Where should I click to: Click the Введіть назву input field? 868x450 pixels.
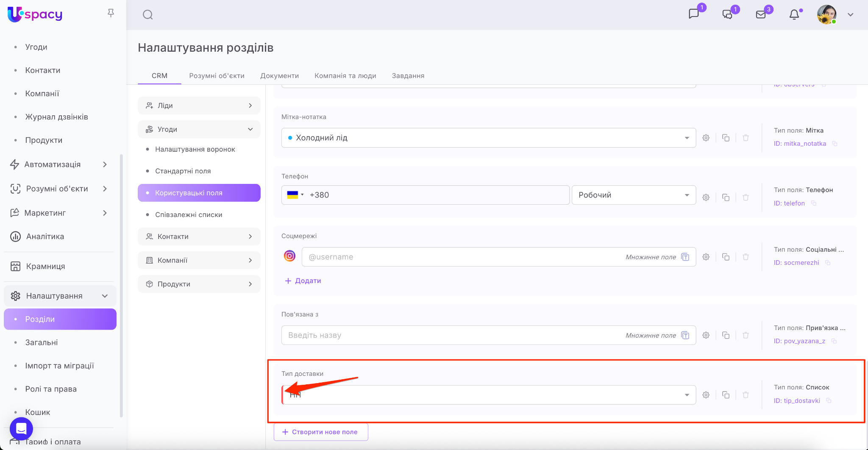pyautogui.click(x=449, y=336)
